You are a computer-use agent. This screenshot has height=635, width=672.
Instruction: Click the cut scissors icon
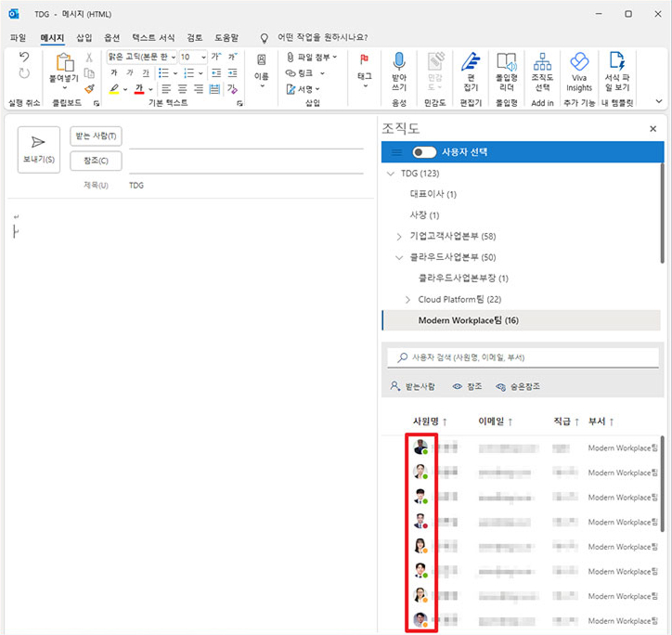click(x=89, y=58)
